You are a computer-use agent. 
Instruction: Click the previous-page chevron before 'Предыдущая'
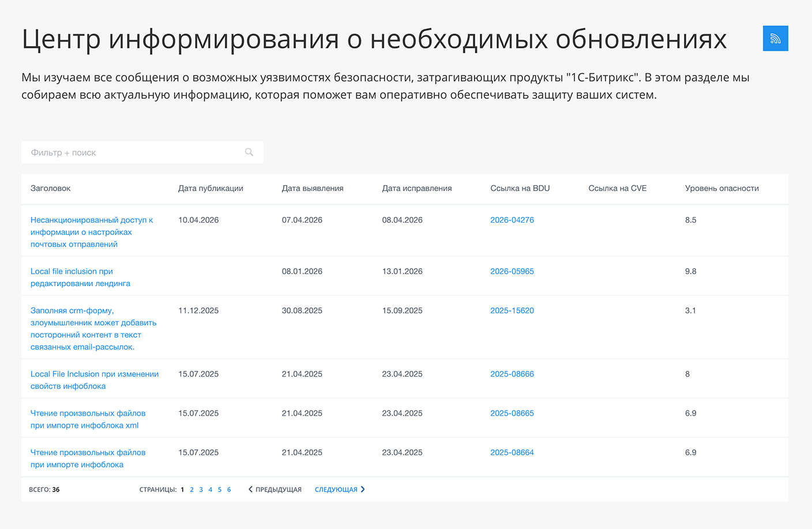pyautogui.click(x=250, y=489)
